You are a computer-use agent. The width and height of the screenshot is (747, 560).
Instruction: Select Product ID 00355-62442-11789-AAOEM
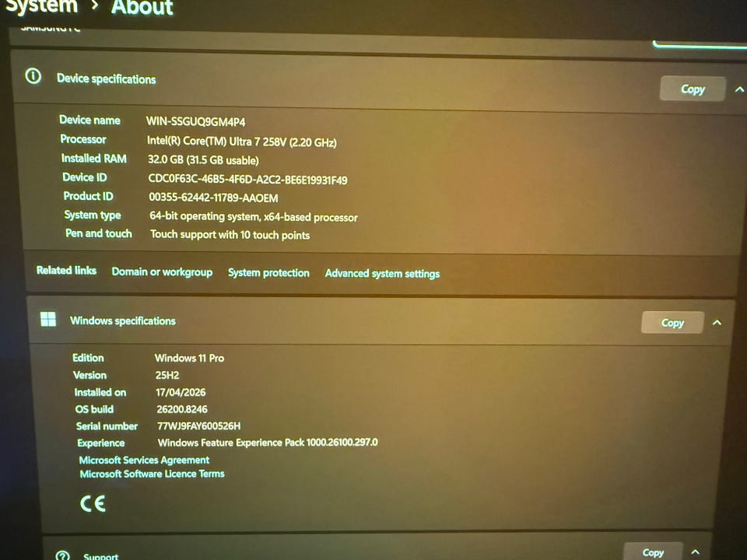pos(213,198)
